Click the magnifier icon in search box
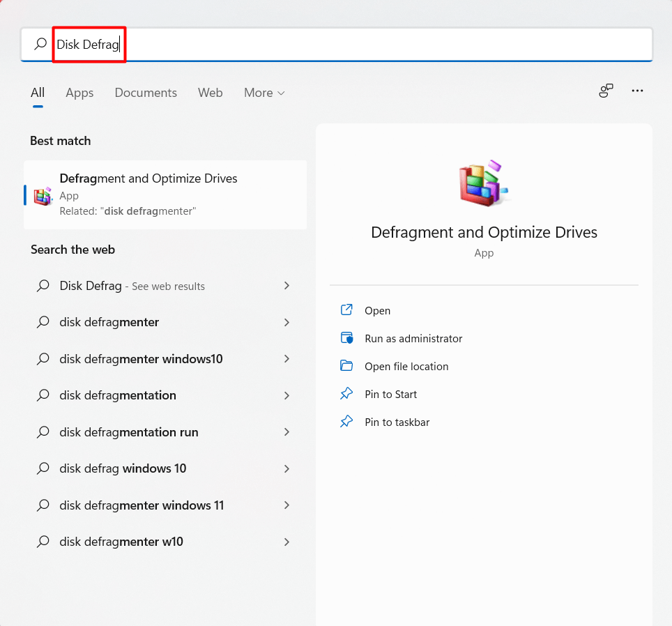 click(40, 44)
